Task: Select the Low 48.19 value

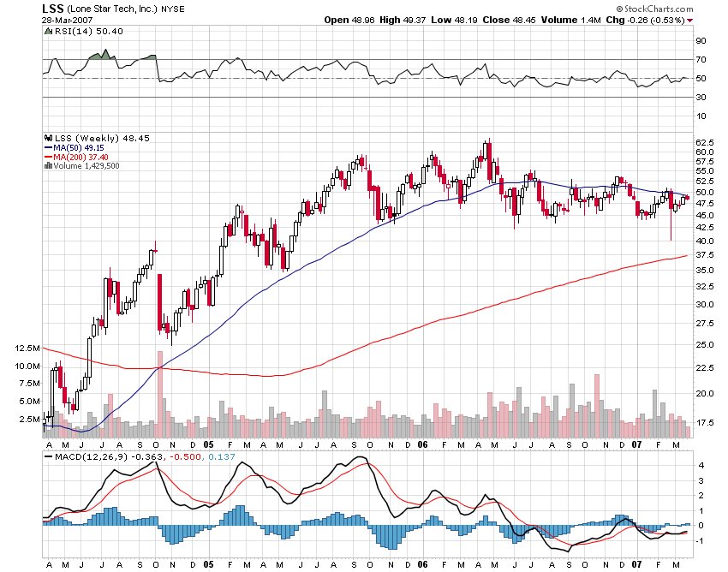Action: click(454, 20)
